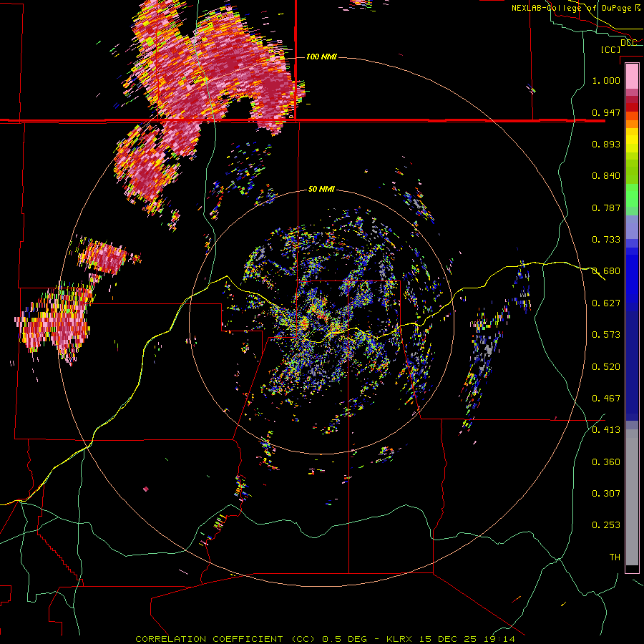Click the TH threshold label
This screenshot has width=644, height=644.
[x=615, y=557]
